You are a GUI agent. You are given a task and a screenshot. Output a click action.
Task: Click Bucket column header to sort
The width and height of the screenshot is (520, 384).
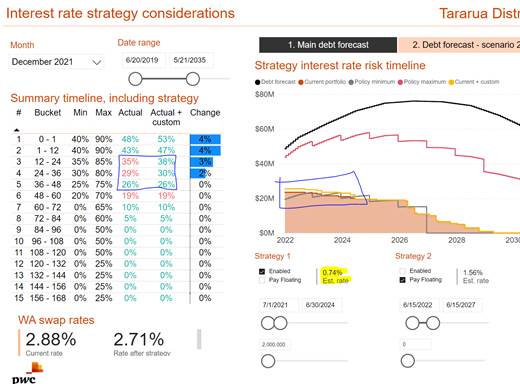[48, 113]
